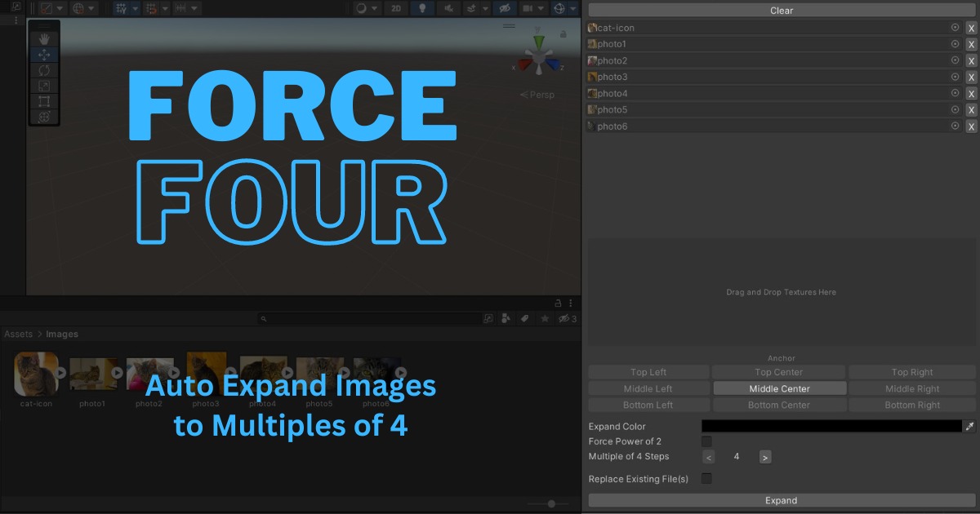Expand the photo1 asset thumbnail arrow
Screen dimensions: 980x514
(116, 373)
